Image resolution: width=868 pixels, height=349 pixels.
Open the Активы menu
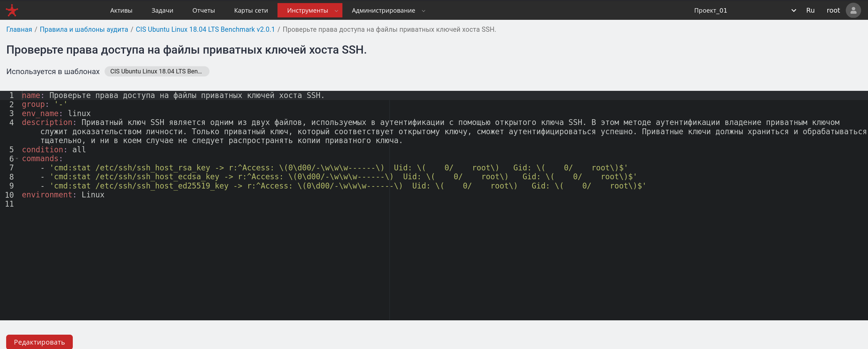click(121, 10)
